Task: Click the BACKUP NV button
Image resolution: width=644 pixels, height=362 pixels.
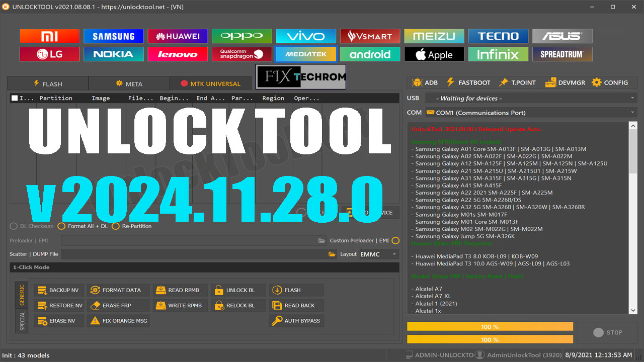Action: [59, 290]
